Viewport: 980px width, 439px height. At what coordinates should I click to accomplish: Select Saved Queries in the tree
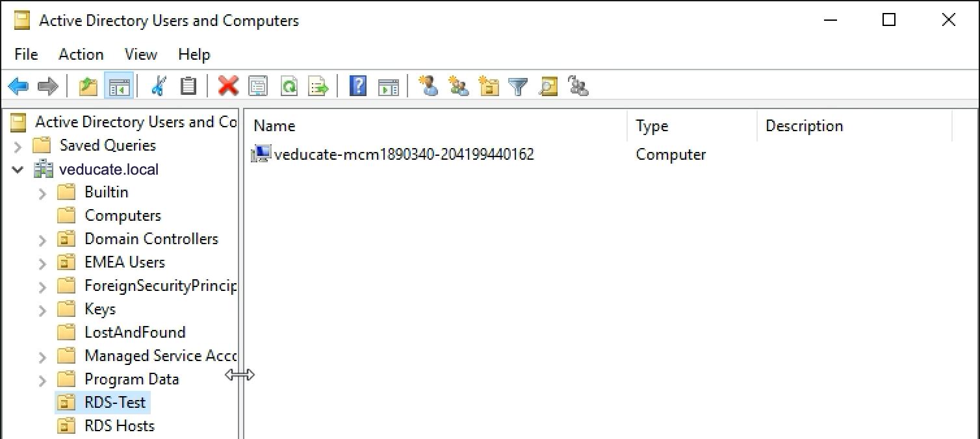(x=108, y=145)
